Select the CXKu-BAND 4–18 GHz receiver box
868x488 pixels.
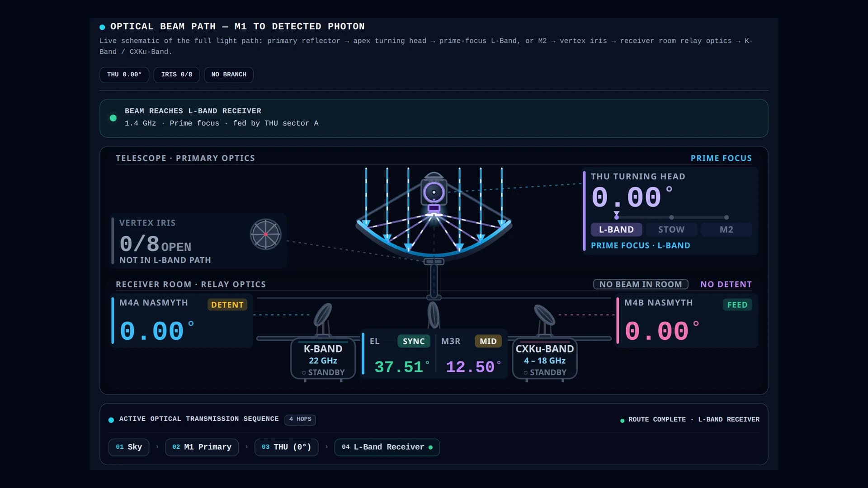coord(545,359)
